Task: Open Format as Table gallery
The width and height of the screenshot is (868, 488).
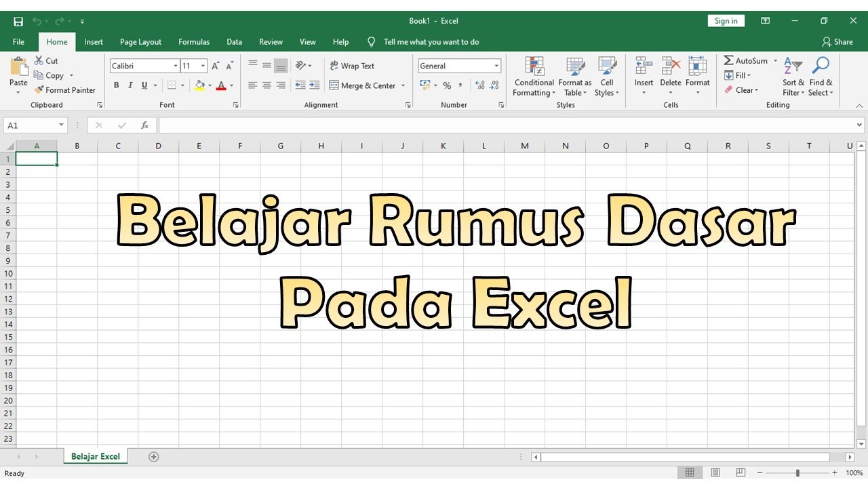Action: click(x=575, y=76)
